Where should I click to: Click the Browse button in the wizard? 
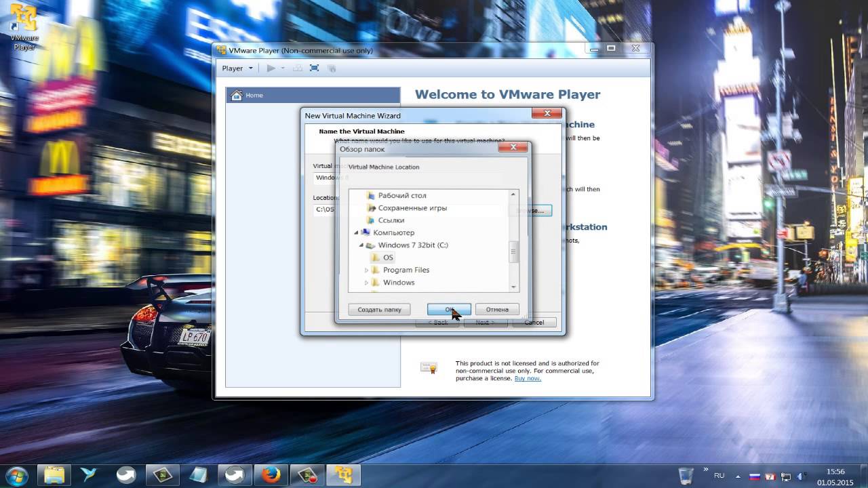click(x=532, y=210)
